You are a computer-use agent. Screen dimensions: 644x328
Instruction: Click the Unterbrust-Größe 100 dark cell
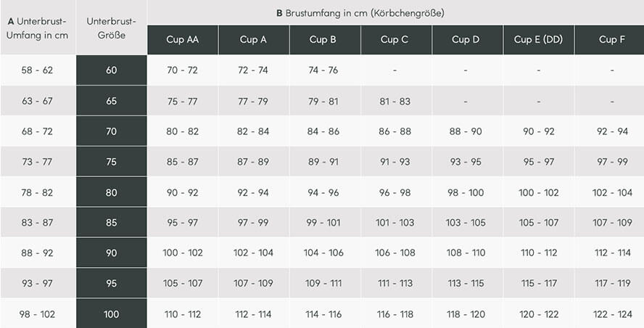(111, 314)
